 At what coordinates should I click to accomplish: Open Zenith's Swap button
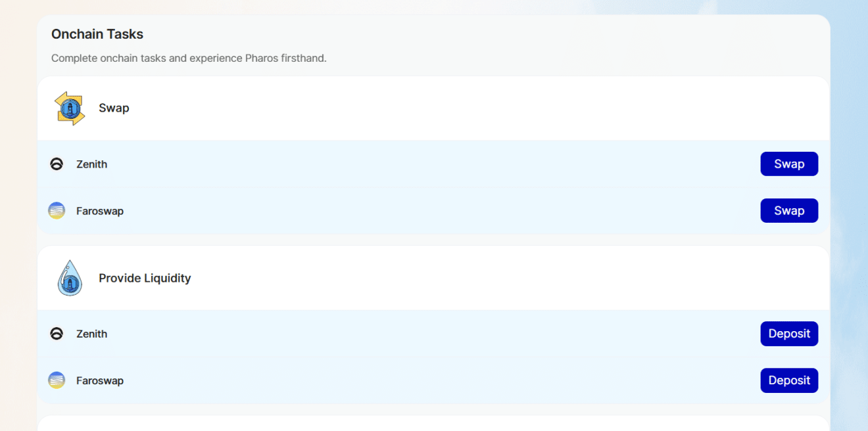click(x=789, y=164)
